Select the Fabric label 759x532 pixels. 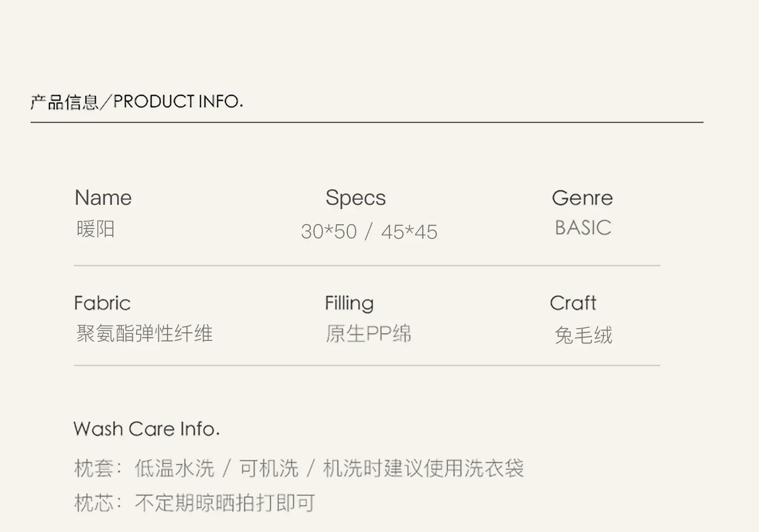(102, 303)
